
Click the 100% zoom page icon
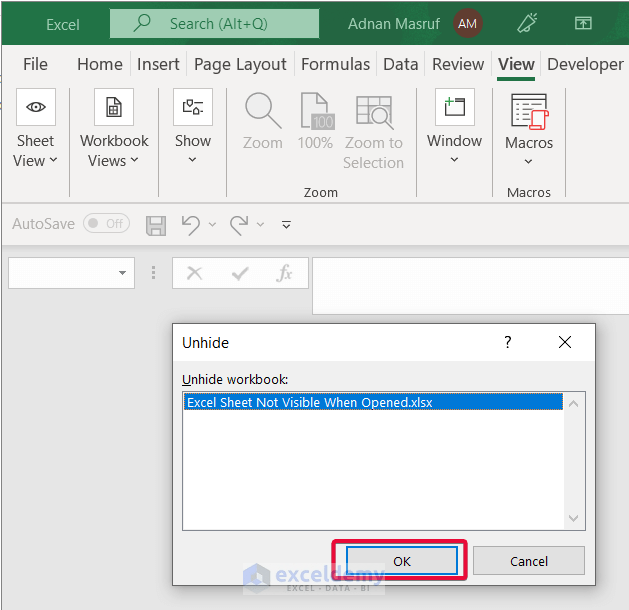pos(317,111)
